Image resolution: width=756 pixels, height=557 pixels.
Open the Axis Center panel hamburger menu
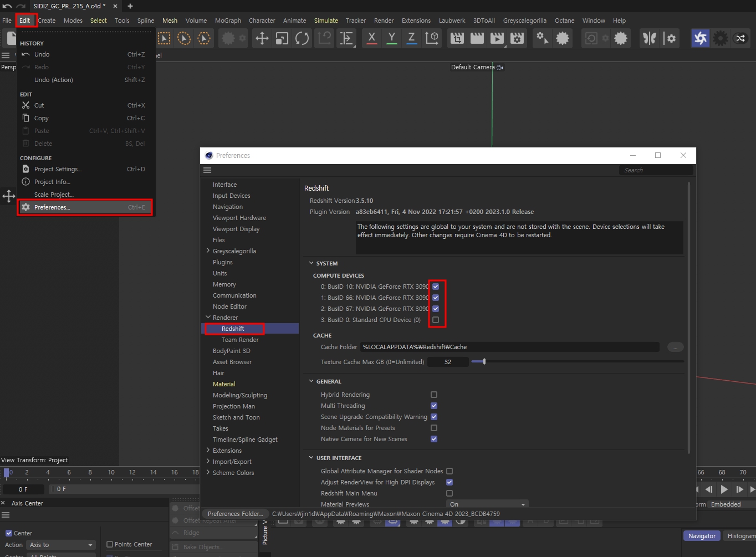tap(6, 515)
